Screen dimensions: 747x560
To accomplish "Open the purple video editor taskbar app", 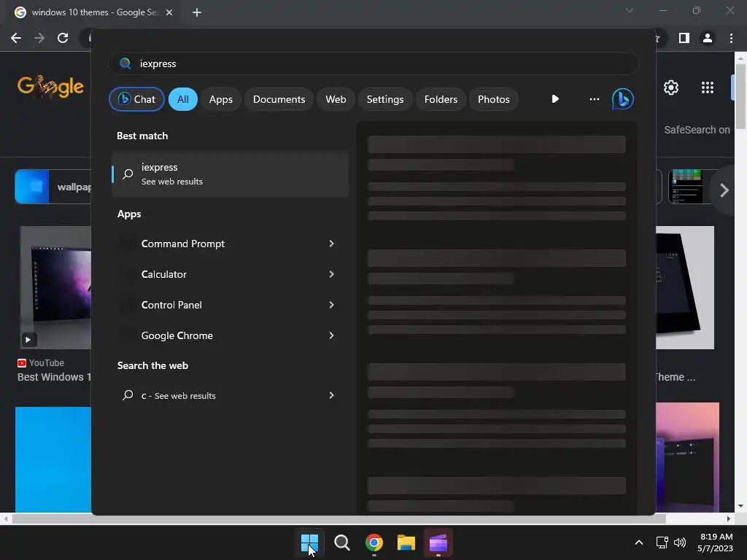I will (438, 542).
